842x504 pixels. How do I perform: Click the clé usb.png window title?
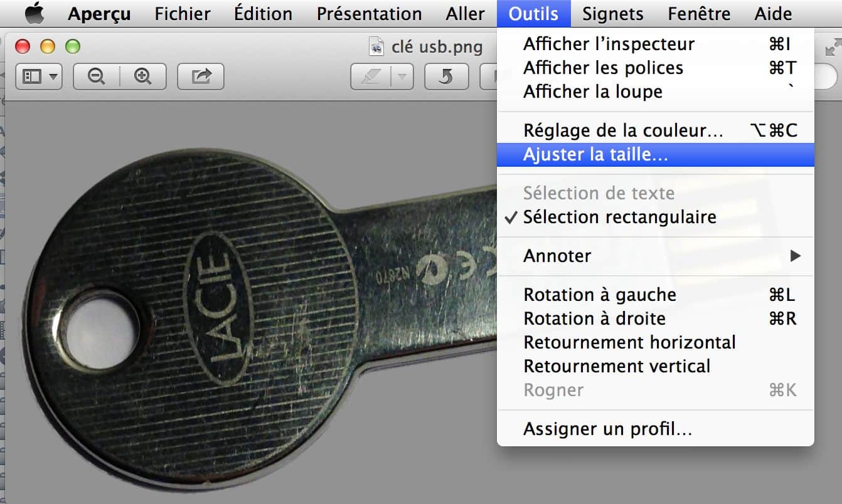pos(437,46)
